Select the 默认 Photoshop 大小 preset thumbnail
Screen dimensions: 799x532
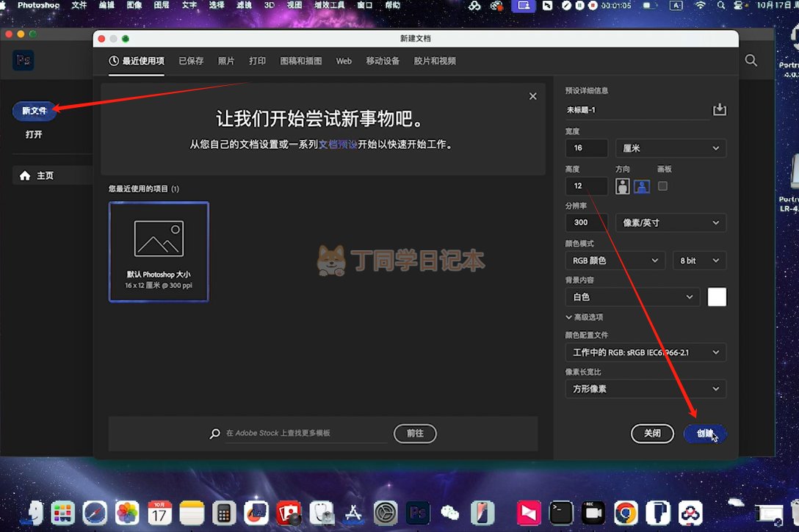[x=159, y=252]
